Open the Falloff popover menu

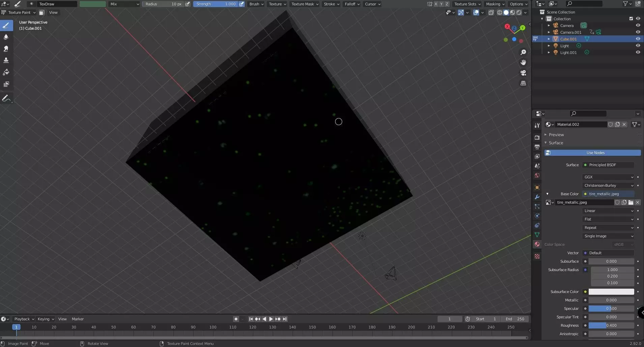pos(352,4)
